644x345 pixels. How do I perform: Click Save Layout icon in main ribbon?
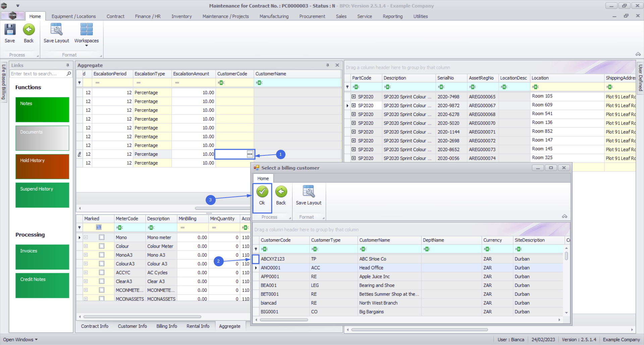point(56,30)
